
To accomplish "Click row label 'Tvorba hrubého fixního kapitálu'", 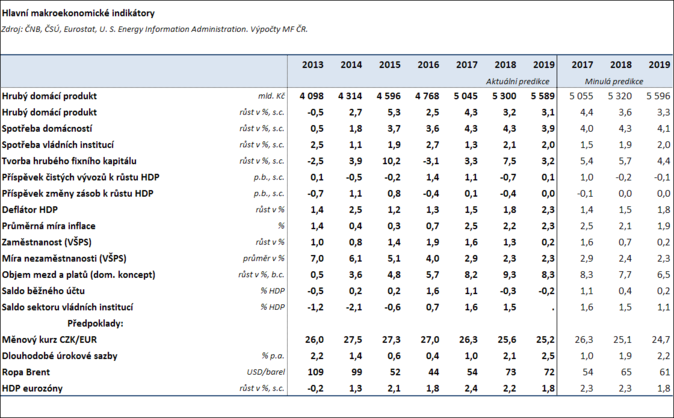I will click(69, 161).
